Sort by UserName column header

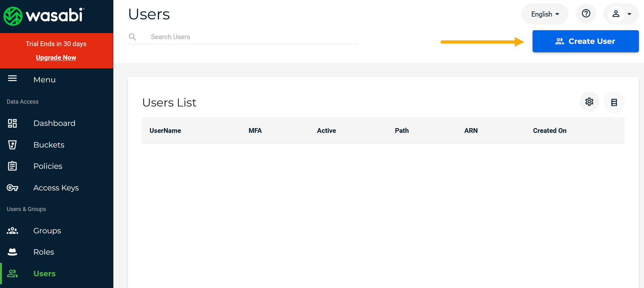(165, 131)
